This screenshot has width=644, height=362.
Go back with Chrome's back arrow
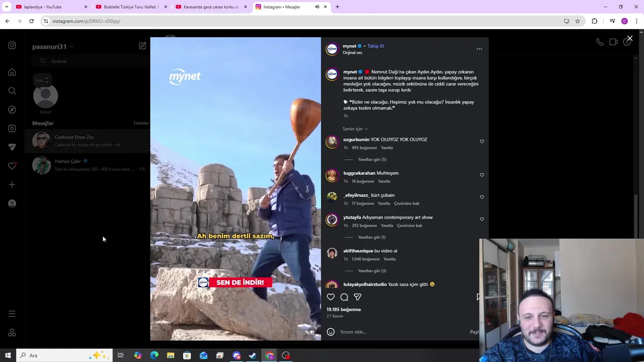[x=7, y=21]
